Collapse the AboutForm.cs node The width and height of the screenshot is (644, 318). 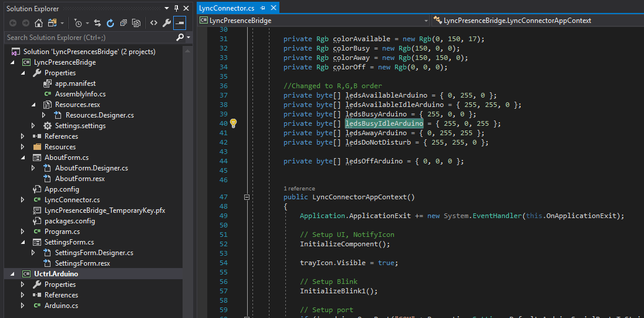(x=23, y=158)
